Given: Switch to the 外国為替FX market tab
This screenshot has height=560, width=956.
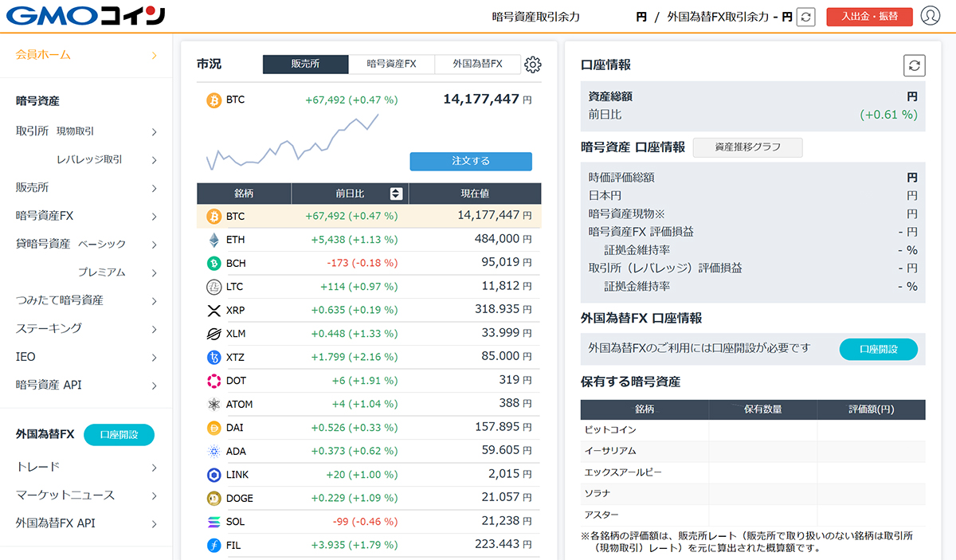Looking at the screenshot, I should 477,65.
